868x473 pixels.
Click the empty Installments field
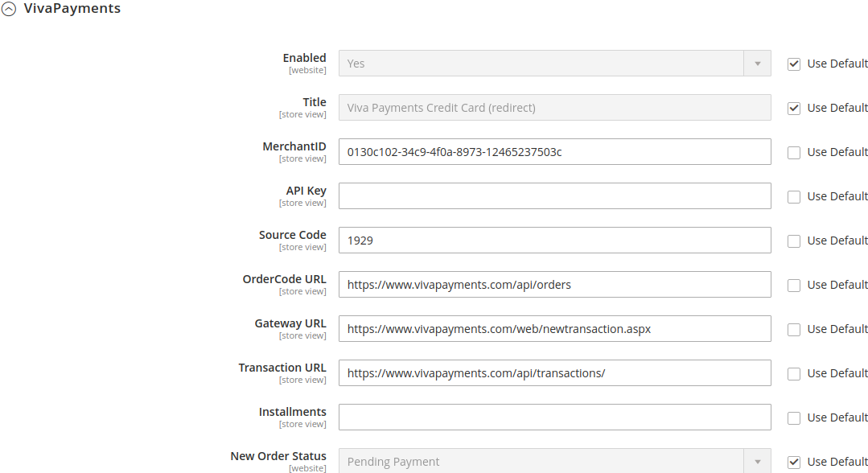(555, 417)
